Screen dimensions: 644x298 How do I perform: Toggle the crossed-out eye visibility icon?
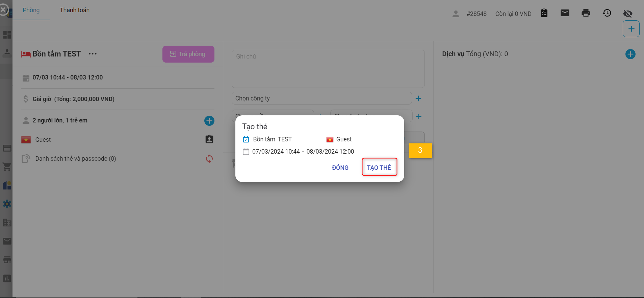click(x=627, y=14)
